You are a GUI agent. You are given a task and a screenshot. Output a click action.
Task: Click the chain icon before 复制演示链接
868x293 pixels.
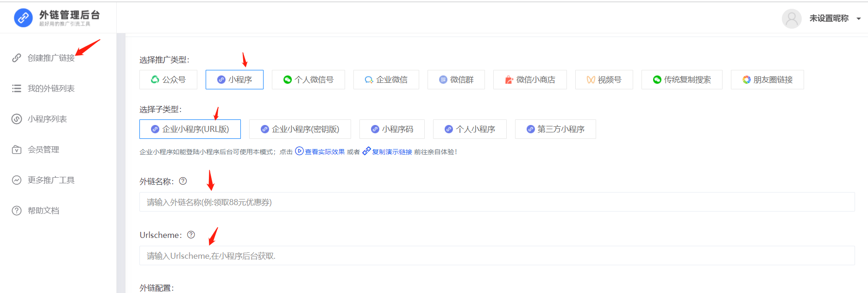tap(366, 151)
